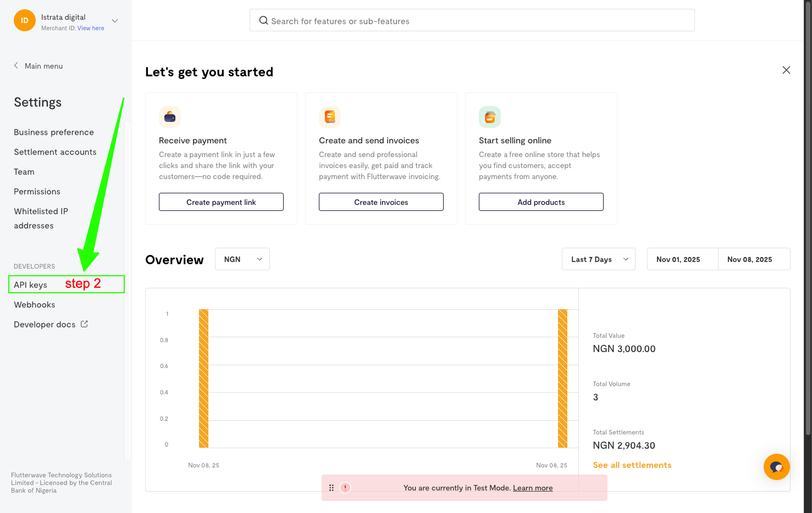Click the orange ID merchant avatar
The image size is (812, 513).
pyautogui.click(x=25, y=20)
